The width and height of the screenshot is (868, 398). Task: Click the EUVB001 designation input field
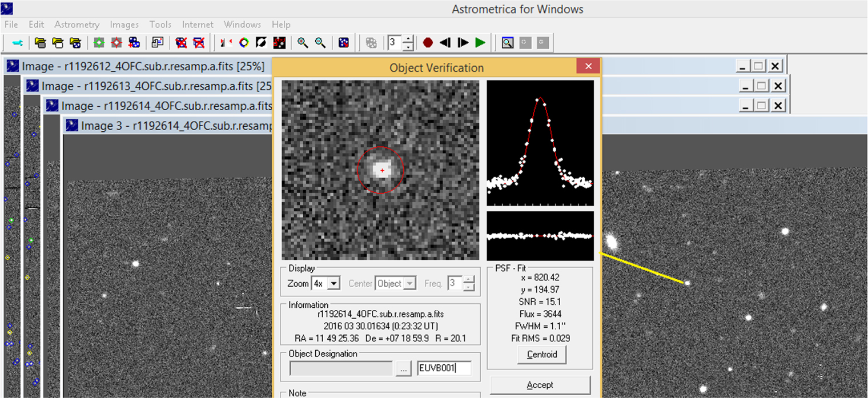(x=444, y=368)
